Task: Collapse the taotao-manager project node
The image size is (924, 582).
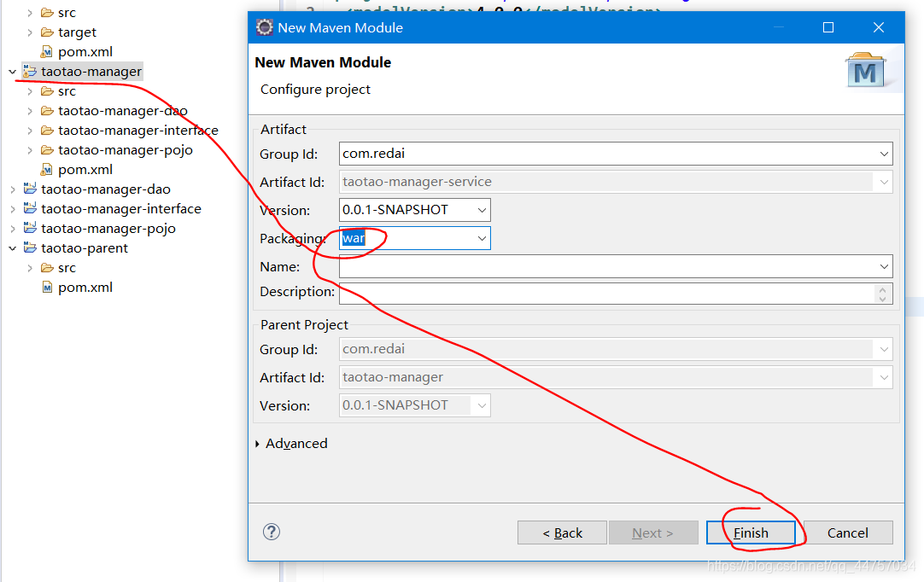Action: point(12,72)
